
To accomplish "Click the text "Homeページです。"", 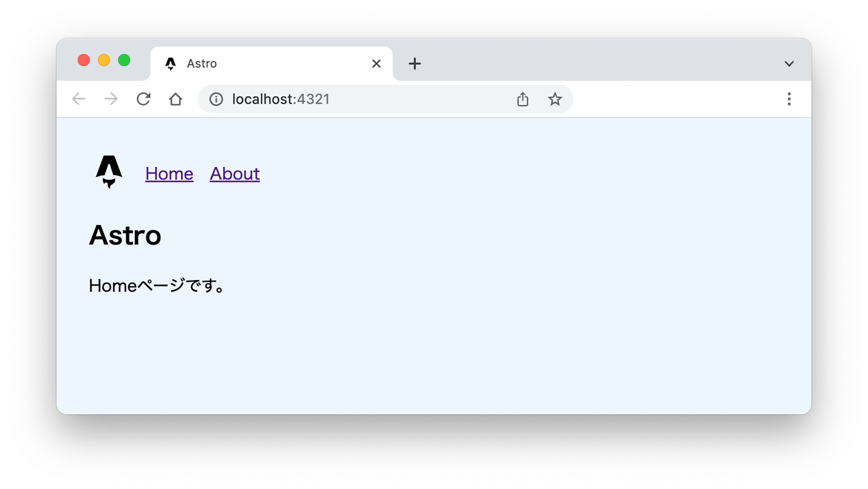I will (158, 286).
